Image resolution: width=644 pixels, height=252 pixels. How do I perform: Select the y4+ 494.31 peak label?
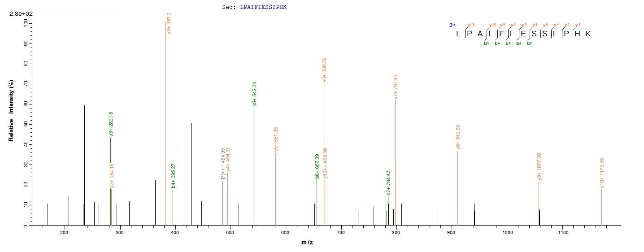[228, 160]
